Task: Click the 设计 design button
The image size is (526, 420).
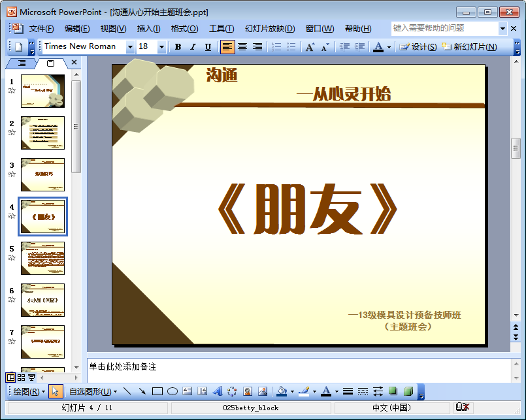Action: coord(418,47)
